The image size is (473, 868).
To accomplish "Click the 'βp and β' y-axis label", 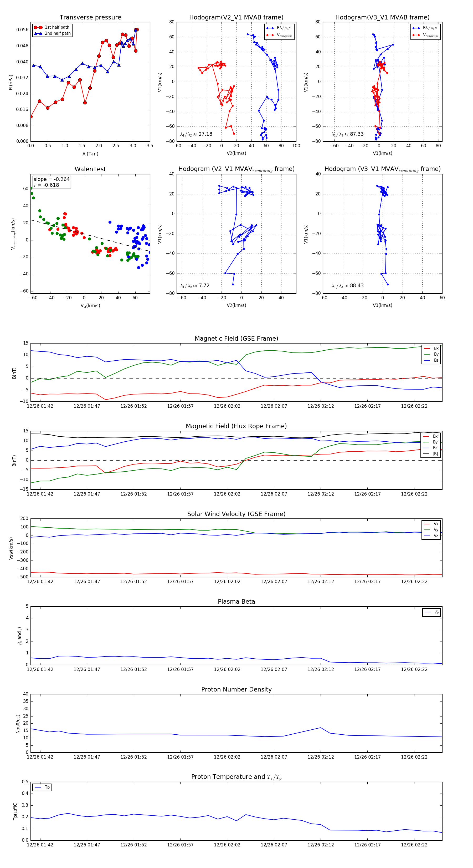I will 19,636.
